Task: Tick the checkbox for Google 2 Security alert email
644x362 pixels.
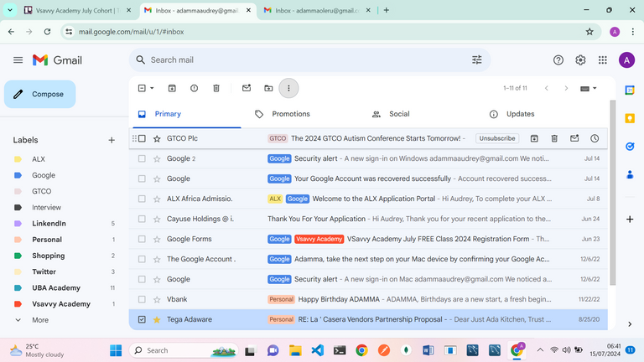Action: [x=142, y=158]
